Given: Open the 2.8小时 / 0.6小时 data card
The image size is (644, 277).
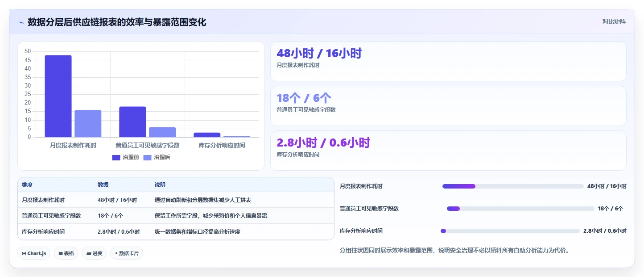Looking at the screenshot, I should 448,151.
